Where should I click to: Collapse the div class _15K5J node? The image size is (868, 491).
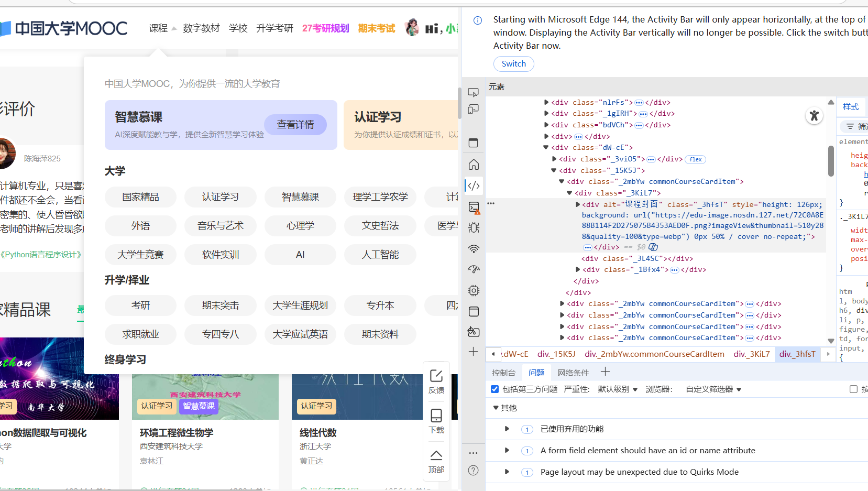pyautogui.click(x=554, y=170)
